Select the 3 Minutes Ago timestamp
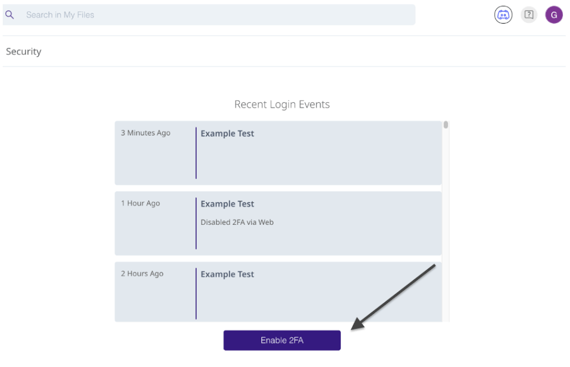The height and width of the screenshot is (367, 570). coord(146,133)
